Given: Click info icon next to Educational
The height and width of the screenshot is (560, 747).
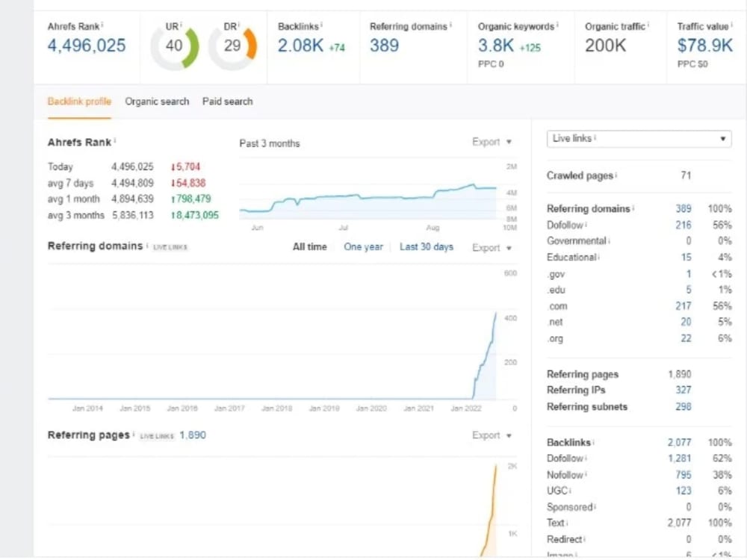Looking at the screenshot, I should (599, 256).
